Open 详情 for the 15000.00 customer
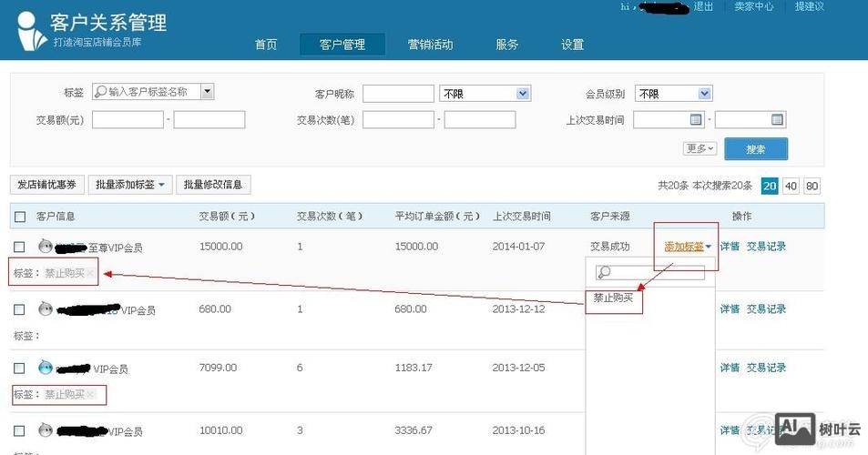 click(730, 247)
